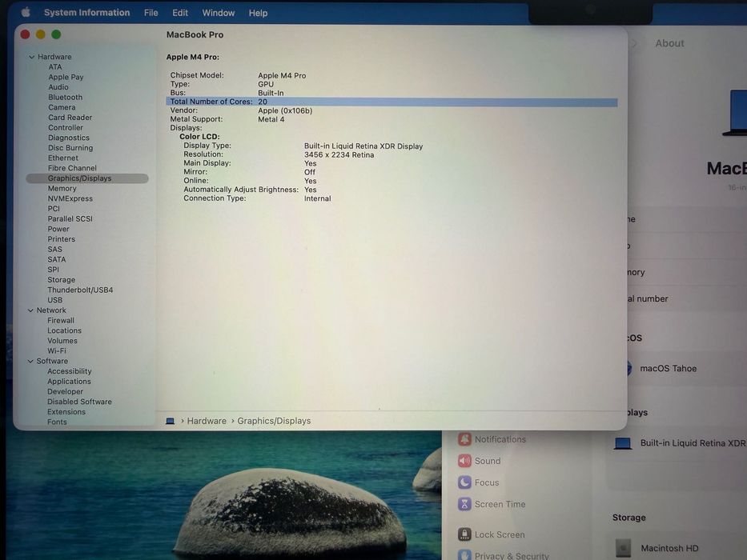Click macOS Tahoe in the About pane
The width and height of the screenshot is (747, 560).
668,369
